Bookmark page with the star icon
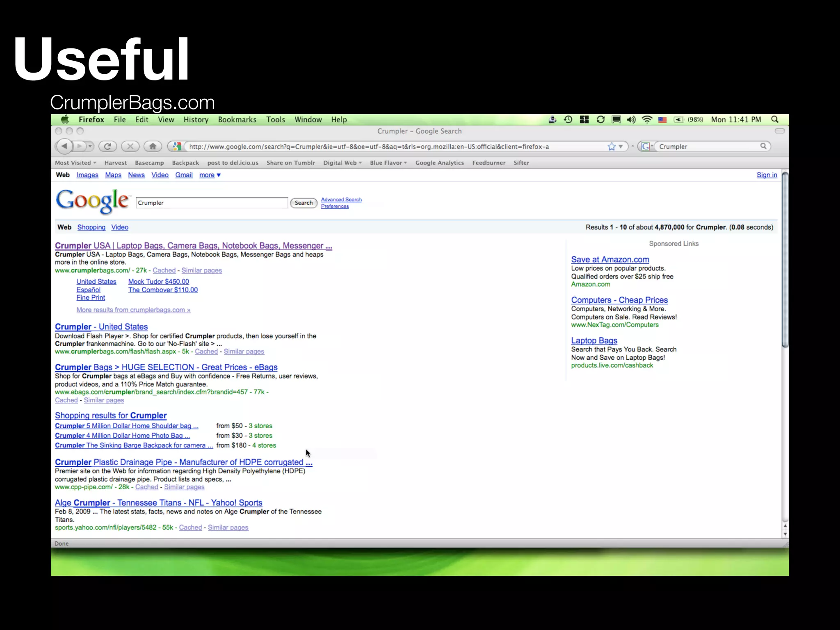The image size is (840, 630). [611, 146]
